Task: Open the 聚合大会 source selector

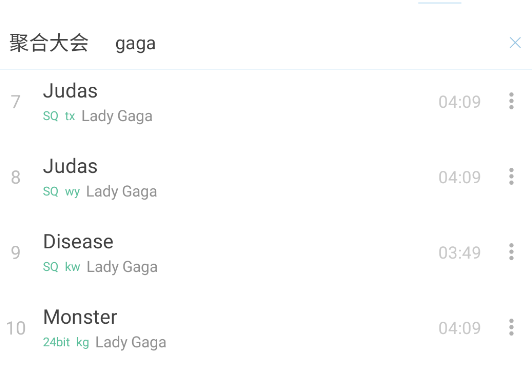Action: tap(49, 43)
